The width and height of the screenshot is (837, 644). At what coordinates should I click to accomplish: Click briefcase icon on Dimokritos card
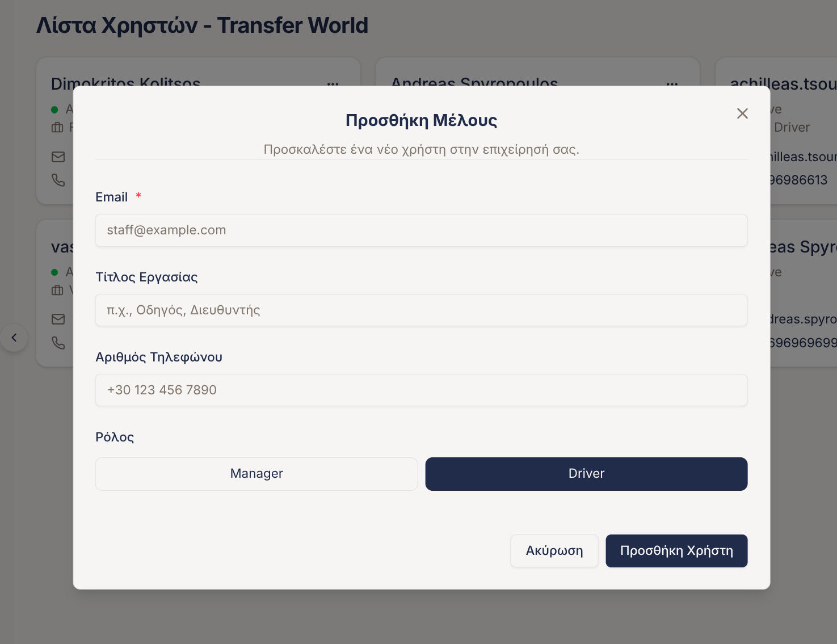pyautogui.click(x=57, y=128)
